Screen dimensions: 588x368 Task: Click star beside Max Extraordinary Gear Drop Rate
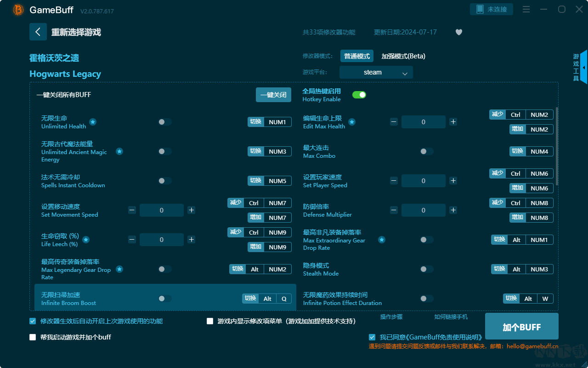(382, 240)
